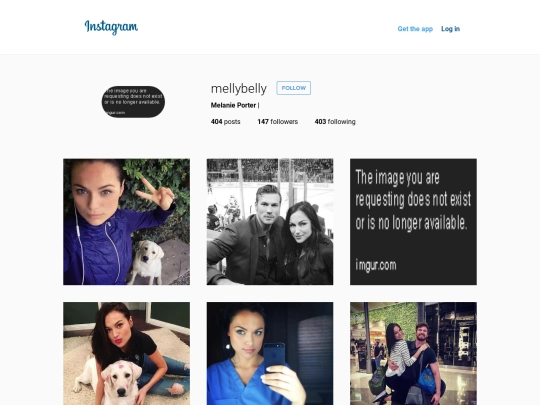Click the white Labrador in first photo

click(x=148, y=262)
